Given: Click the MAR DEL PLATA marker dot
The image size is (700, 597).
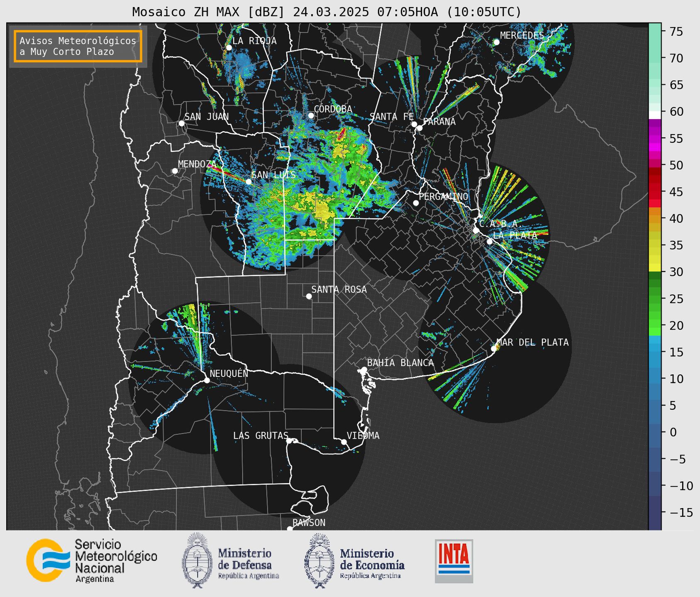Looking at the screenshot, I should click(x=494, y=349).
